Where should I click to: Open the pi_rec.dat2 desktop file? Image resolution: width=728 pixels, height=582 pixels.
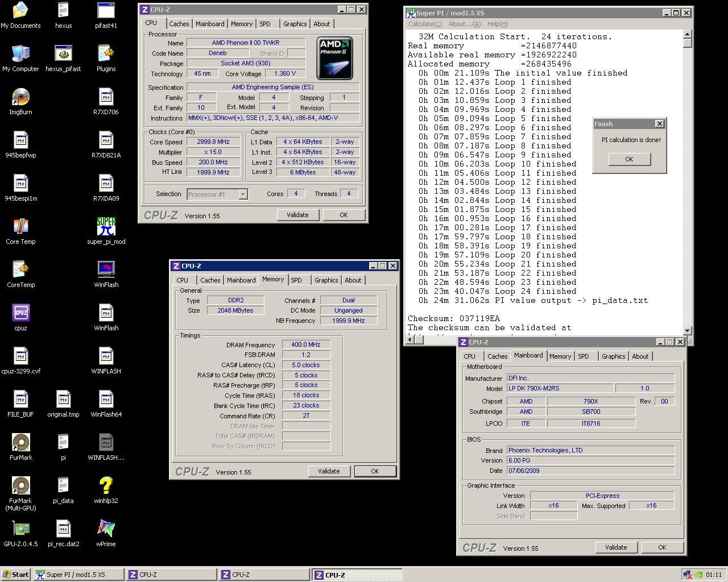pyautogui.click(x=63, y=533)
